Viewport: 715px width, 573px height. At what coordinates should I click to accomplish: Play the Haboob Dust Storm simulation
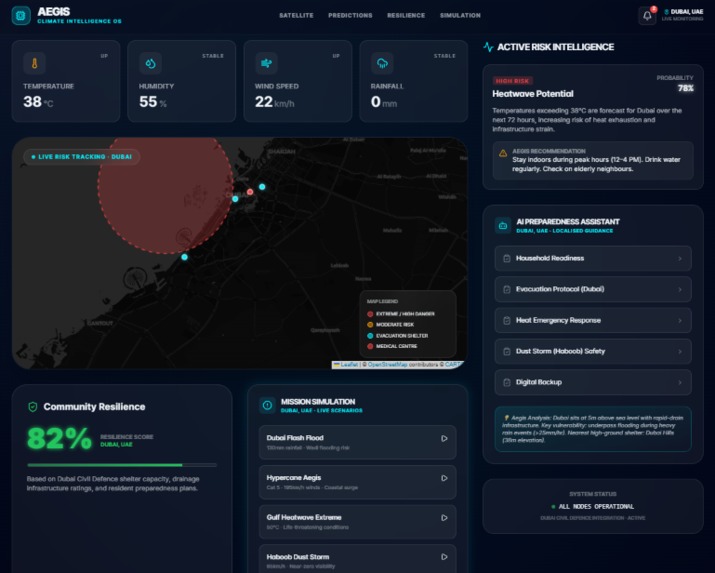coord(444,557)
